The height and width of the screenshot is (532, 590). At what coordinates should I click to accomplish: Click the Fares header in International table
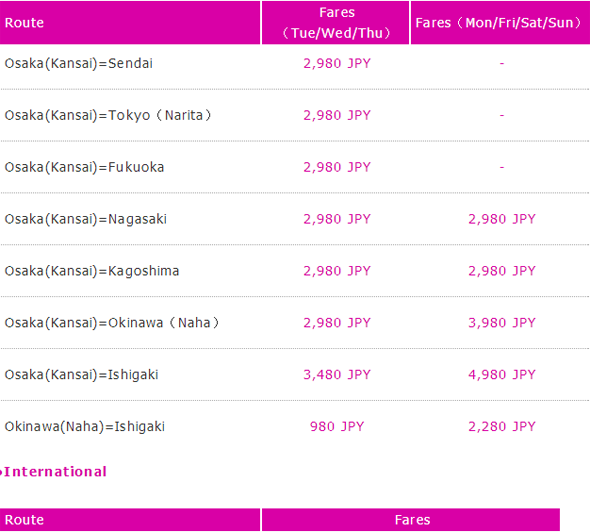(x=411, y=520)
